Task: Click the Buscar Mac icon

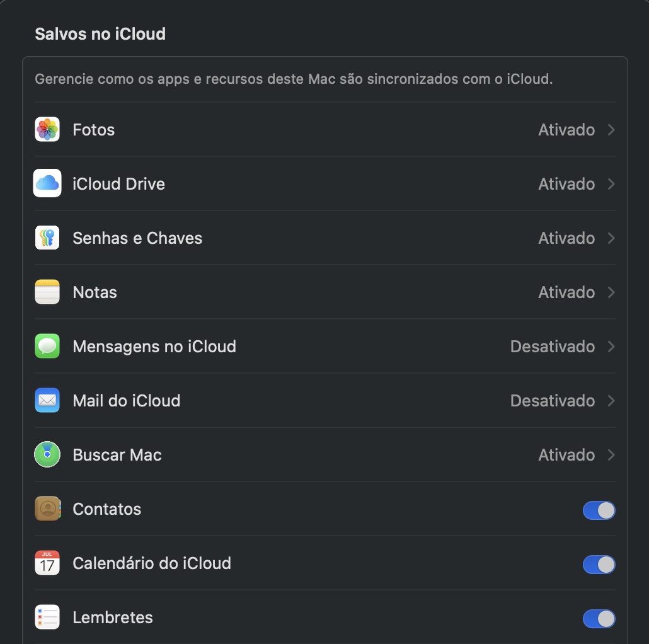Action: click(47, 454)
